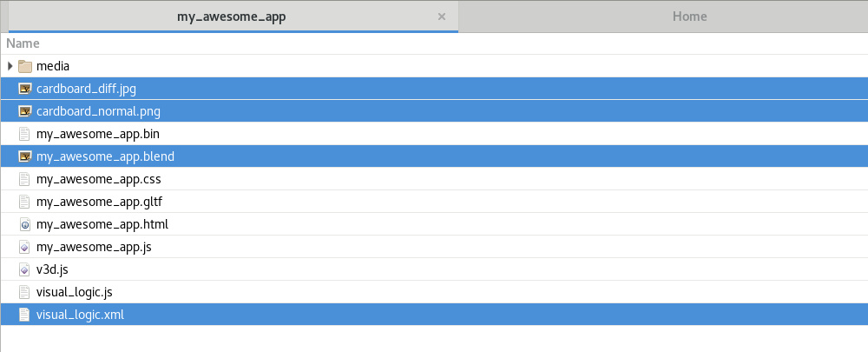Select the media folder name

click(x=53, y=66)
